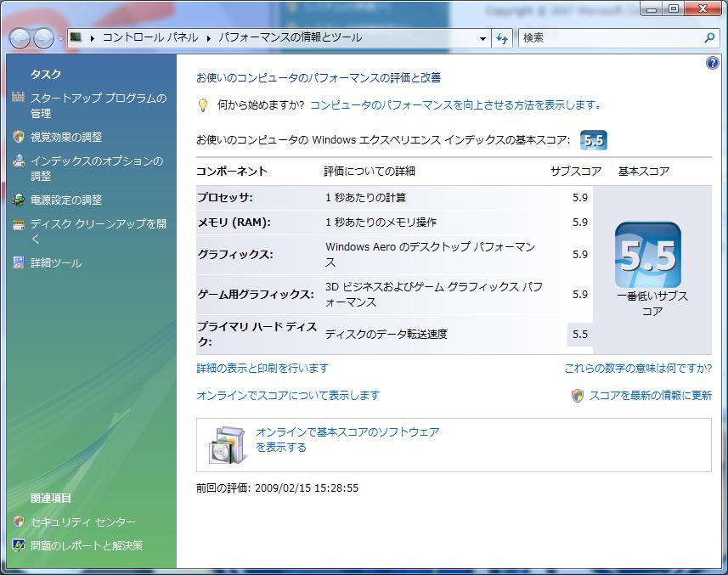Minimize the performance information window
This screenshot has height=575, width=728.
652,8
